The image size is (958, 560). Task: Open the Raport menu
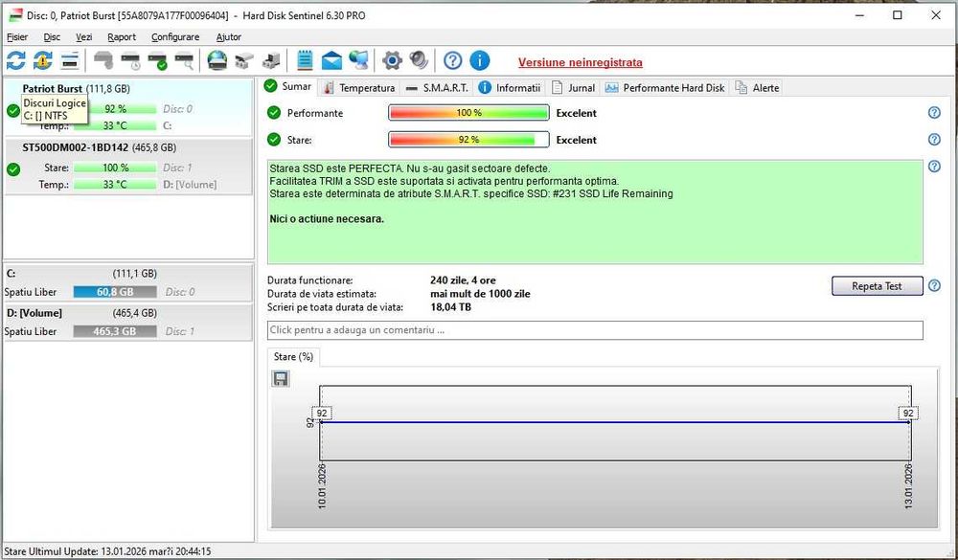tap(122, 36)
